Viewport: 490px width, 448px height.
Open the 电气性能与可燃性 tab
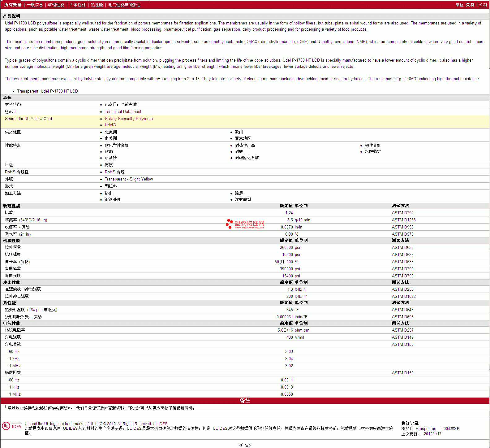(x=124, y=5)
